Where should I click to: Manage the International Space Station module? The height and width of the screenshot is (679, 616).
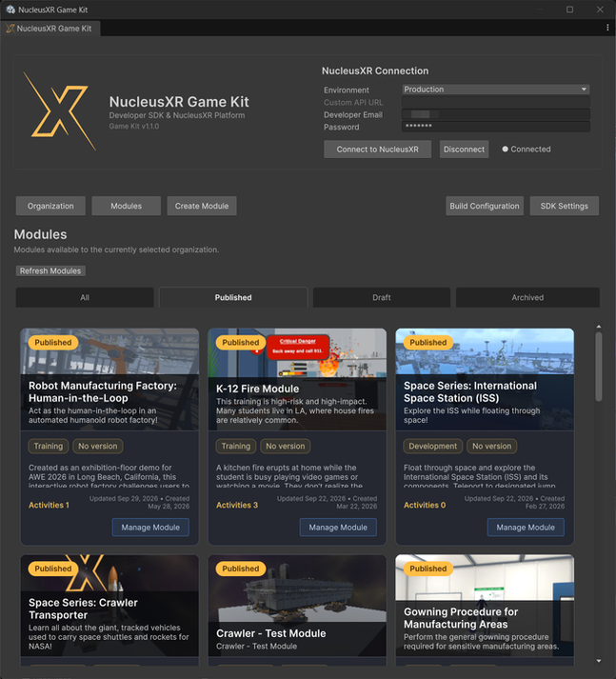click(526, 528)
